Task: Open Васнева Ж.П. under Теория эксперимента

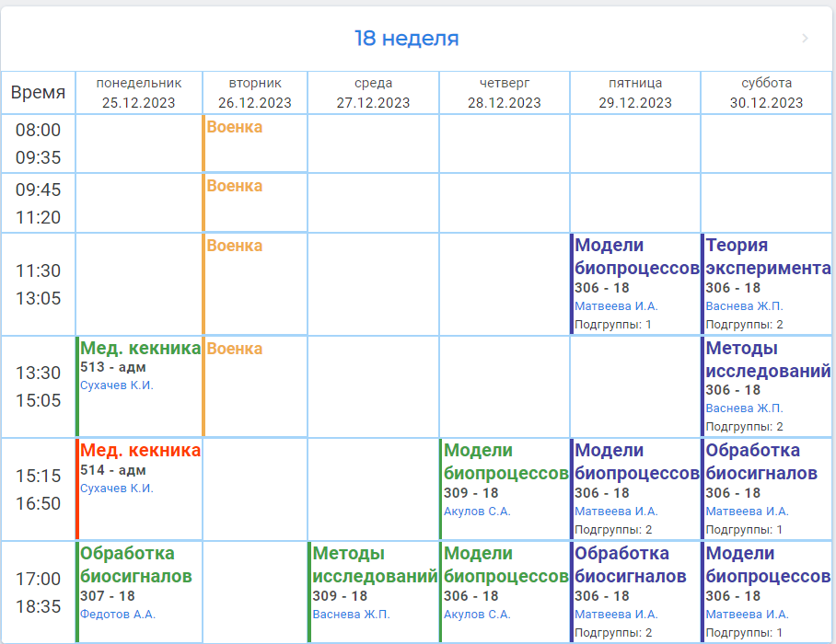Action: coord(745,306)
